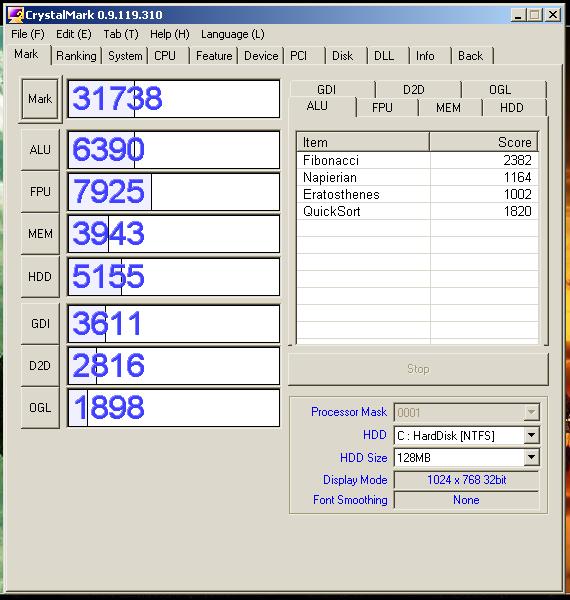Sort by the Item column header
Image resolution: width=570 pixels, height=600 pixels.
click(363, 142)
